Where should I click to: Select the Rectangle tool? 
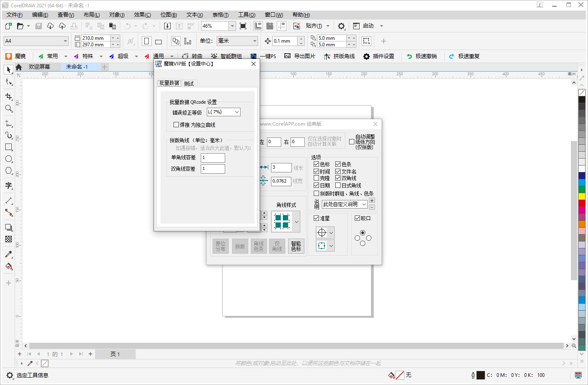pyautogui.click(x=9, y=147)
